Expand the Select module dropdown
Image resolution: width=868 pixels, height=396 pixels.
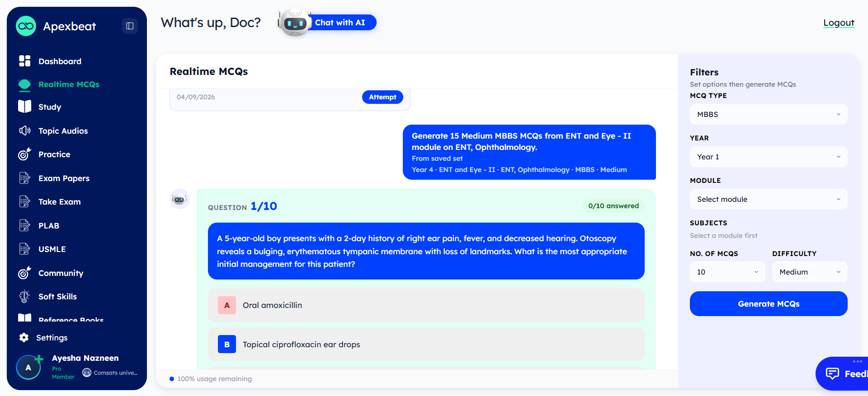[x=769, y=199]
